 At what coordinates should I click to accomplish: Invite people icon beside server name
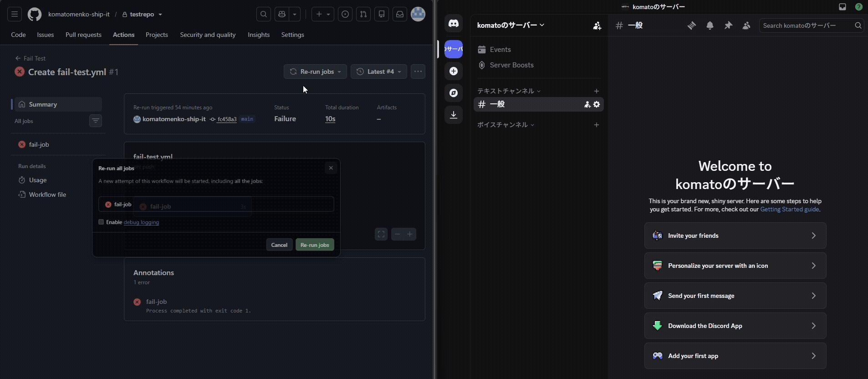(x=597, y=26)
